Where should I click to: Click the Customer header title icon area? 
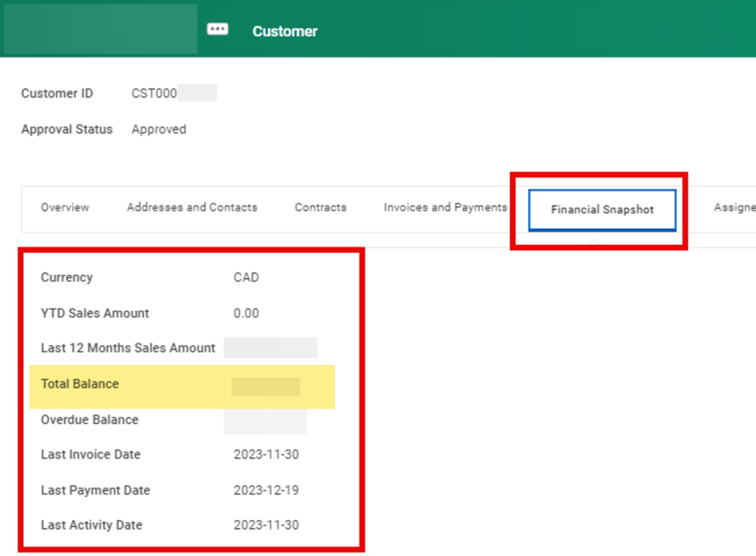tap(285, 31)
